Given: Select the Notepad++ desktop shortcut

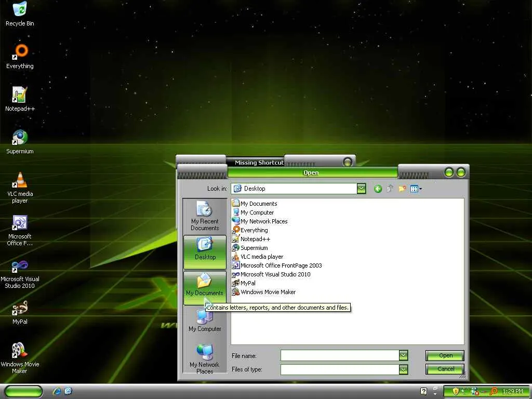Looking at the screenshot, I should [x=20, y=99].
